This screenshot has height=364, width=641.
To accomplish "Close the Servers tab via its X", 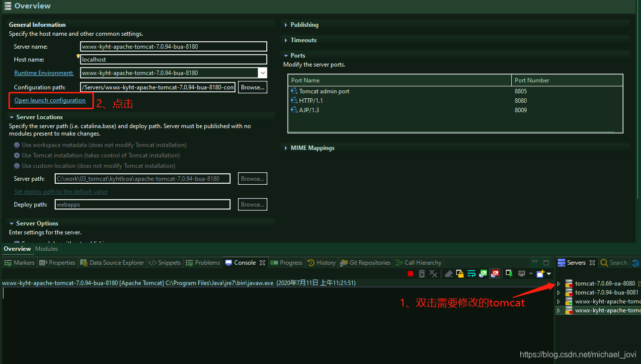I will 592,263.
